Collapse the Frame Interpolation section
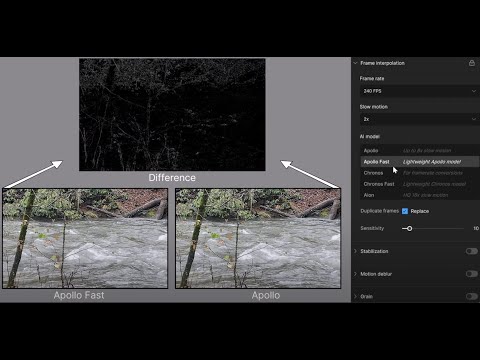480x360 pixels. (x=355, y=63)
